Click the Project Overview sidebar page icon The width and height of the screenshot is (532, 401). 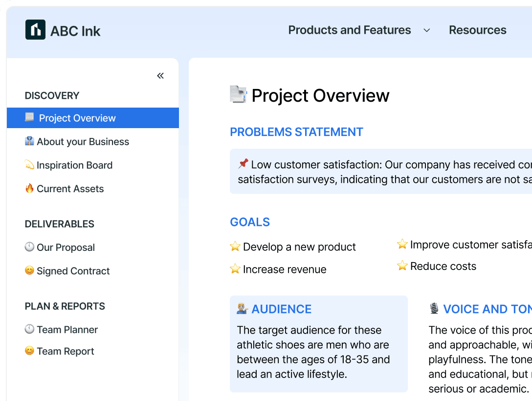tap(29, 117)
